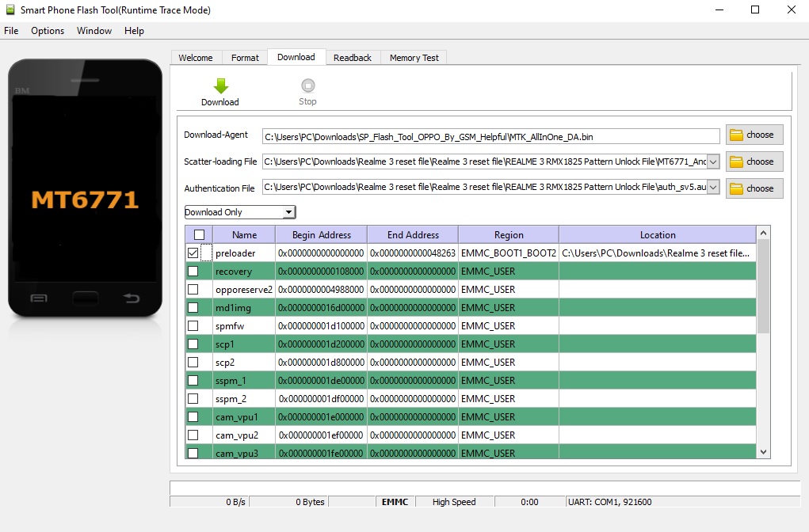Click begin address 0x0000000004988000
809x532 pixels.
point(321,289)
